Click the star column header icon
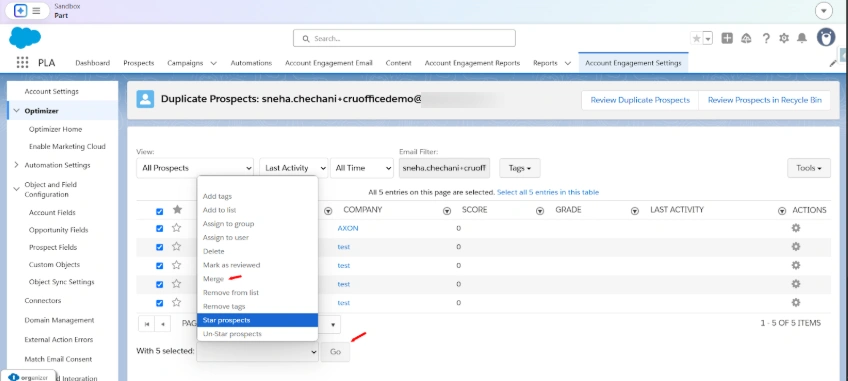 177,209
